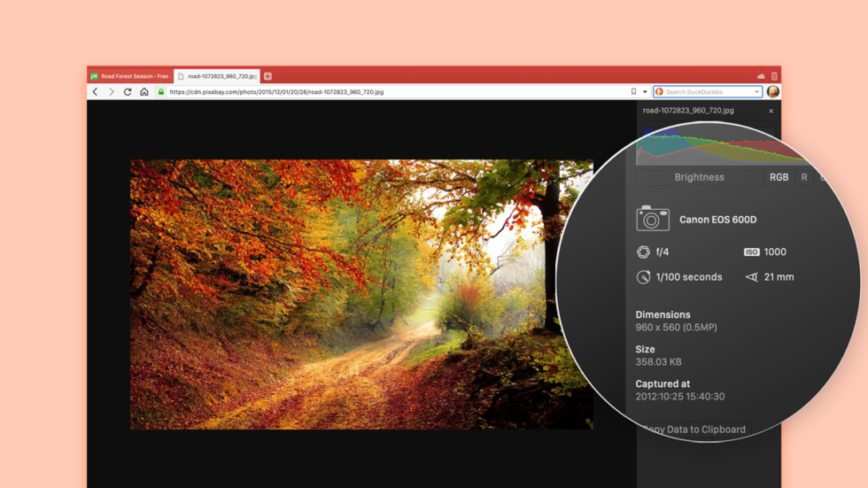Click the green secure padlock icon
Viewport: 868px width, 488px height.
tap(161, 92)
